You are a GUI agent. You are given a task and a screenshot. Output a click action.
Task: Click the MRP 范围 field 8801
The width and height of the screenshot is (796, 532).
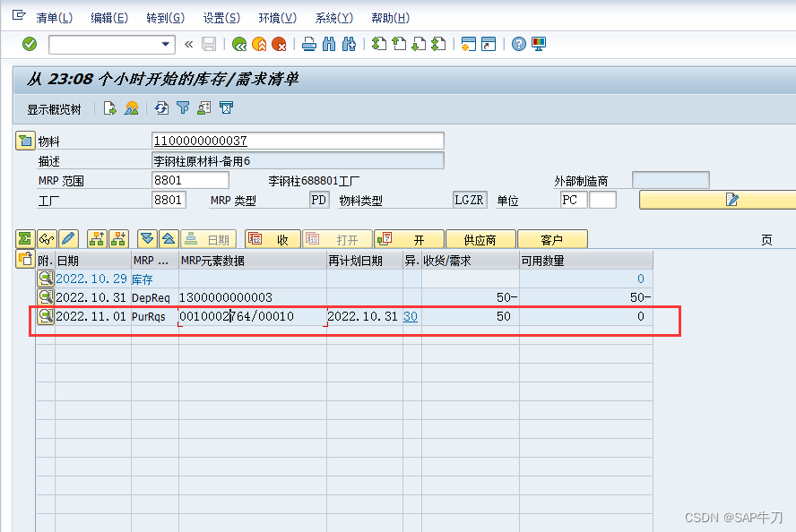[190, 180]
